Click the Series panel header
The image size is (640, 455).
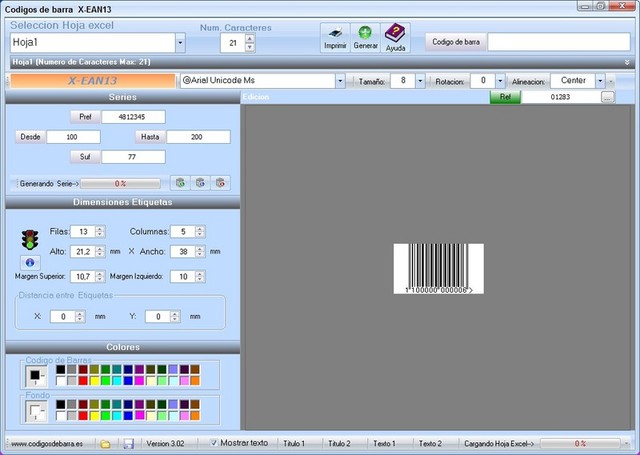pos(122,97)
